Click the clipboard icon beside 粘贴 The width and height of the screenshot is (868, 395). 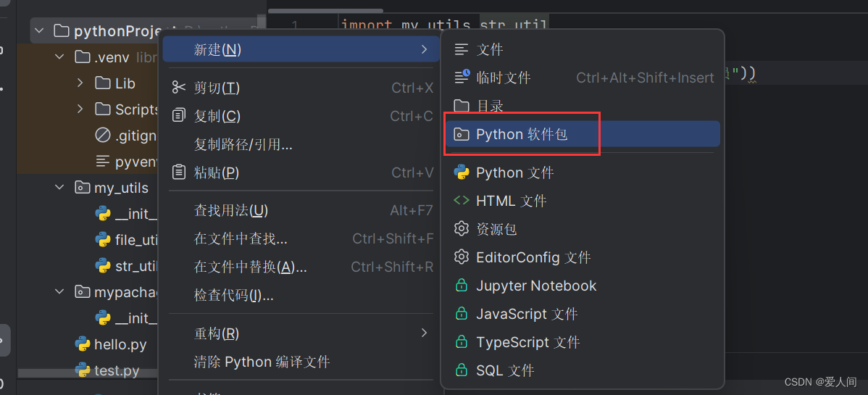(x=179, y=172)
